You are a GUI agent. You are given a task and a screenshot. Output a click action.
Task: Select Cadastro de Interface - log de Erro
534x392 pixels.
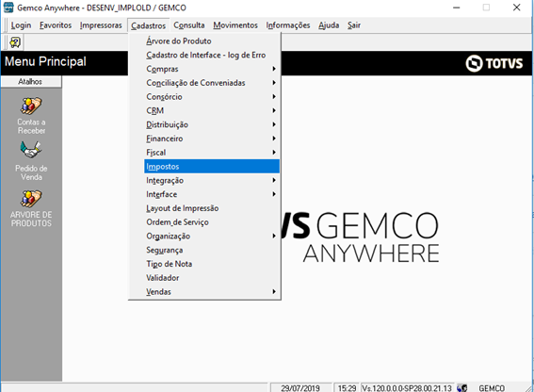click(x=212, y=55)
